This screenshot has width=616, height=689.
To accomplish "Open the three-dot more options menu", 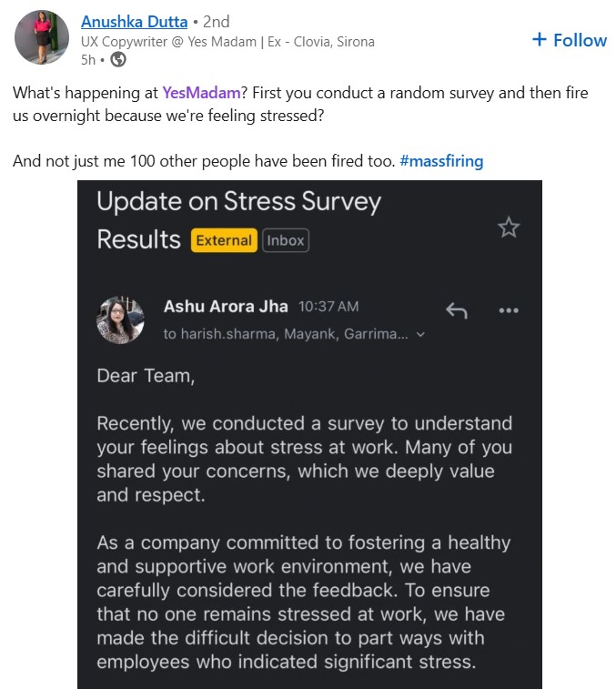I will (x=509, y=310).
